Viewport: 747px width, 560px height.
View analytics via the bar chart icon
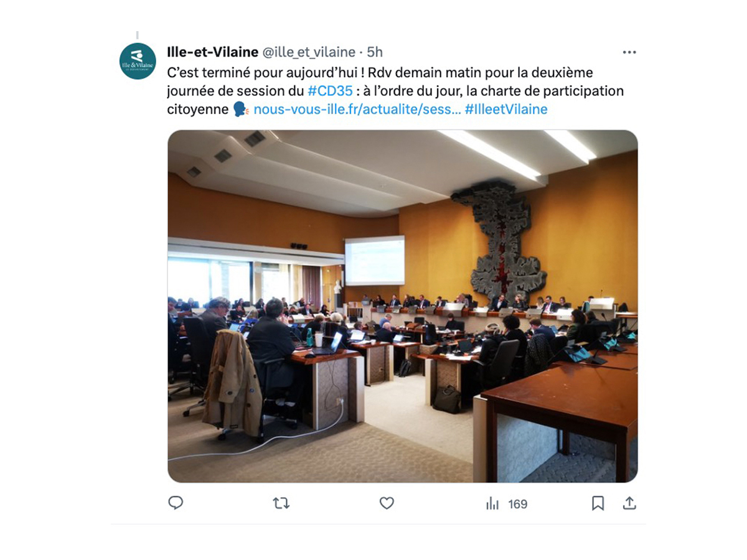(x=492, y=503)
